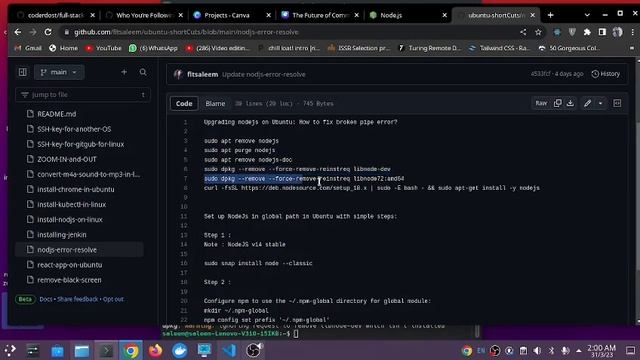Open the tab search dropdown chevron
The width and height of the screenshot is (640, 360).
point(587,15)
